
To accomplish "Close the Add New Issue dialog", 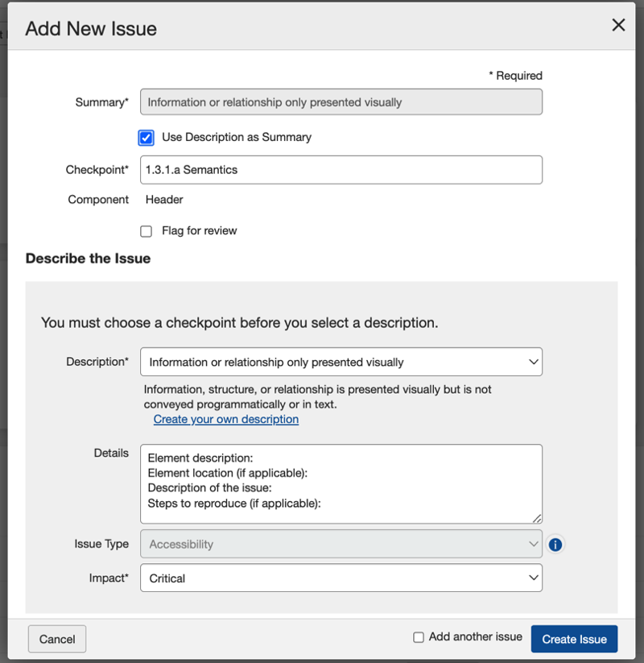I will click(618, 24).
